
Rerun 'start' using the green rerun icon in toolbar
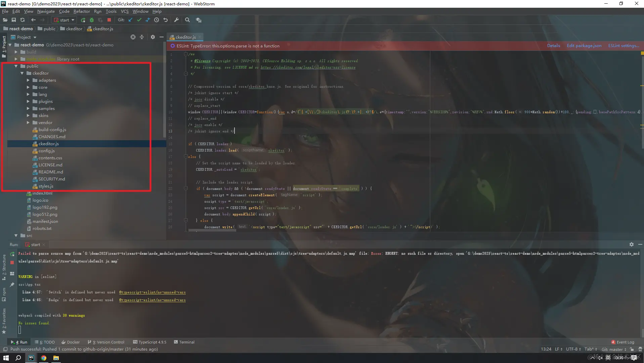pos(83,20)
